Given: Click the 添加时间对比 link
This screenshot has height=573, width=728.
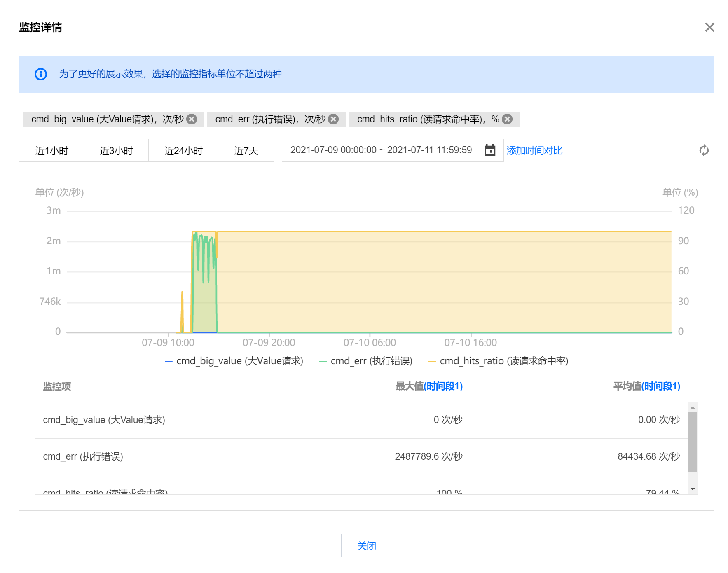Looking at the screenshot, I should click(534, 151).
